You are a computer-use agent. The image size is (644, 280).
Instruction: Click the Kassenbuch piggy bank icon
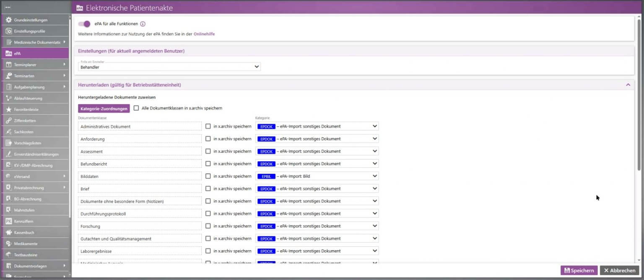click(8, 233)
